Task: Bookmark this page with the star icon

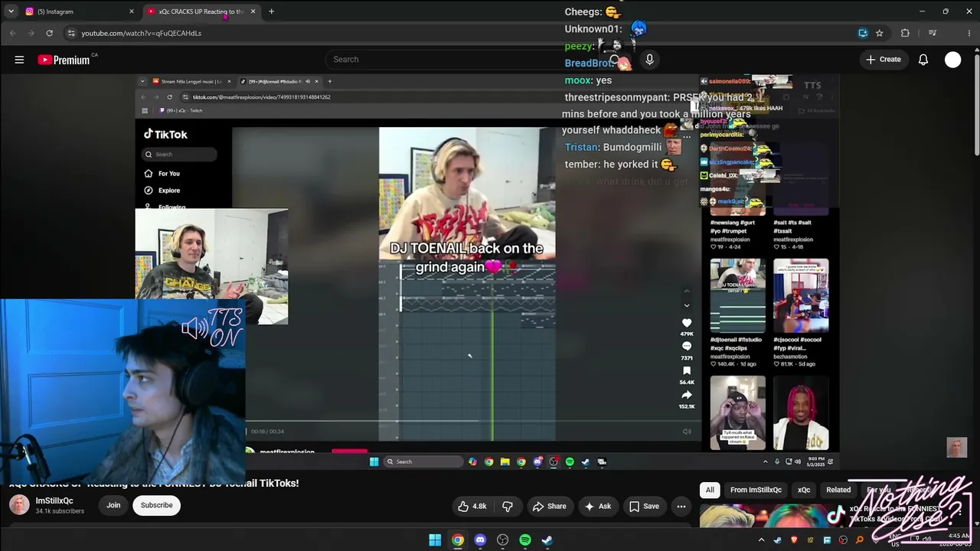Action: click(x=880, y=33)
